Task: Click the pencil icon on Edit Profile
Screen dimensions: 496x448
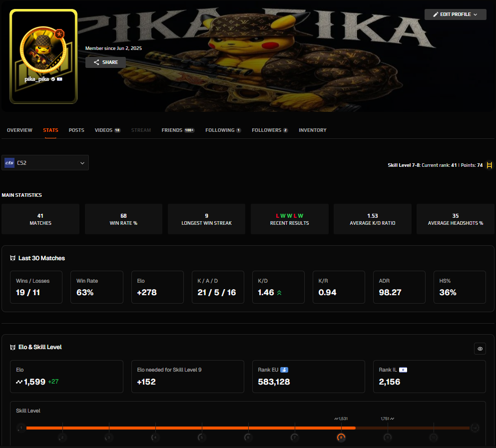Action: click(436, 14)
